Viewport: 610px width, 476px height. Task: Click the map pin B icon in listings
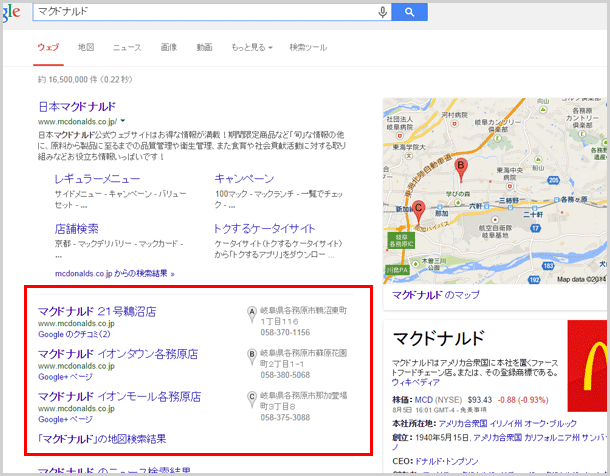tap(252, 357)
